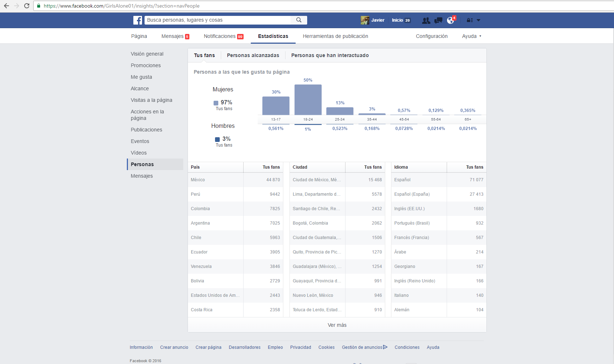
Task: Click the Hombres color legend swatch
Action: tap(218, 139)
